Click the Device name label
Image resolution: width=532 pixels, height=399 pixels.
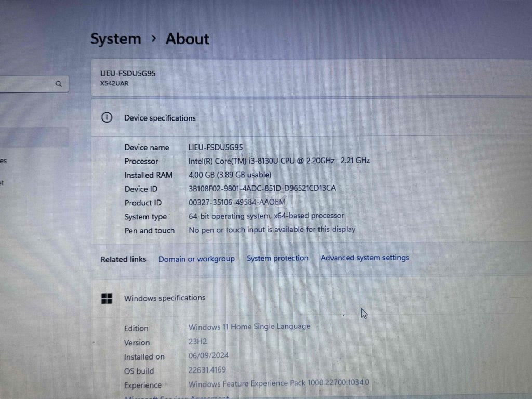pyautogui.click(x=147, y=148)
